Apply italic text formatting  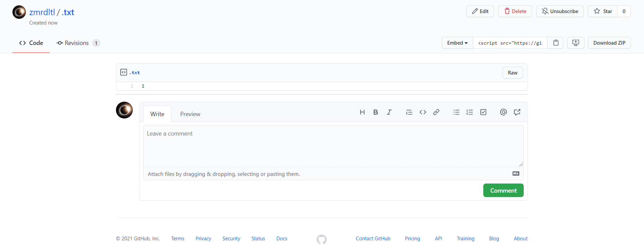coord(389,112)
